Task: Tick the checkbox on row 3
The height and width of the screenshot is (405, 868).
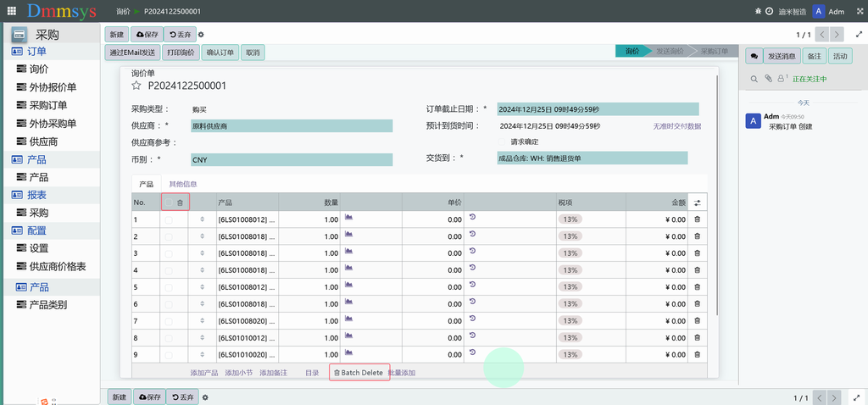Action: [x=169, y=253]
